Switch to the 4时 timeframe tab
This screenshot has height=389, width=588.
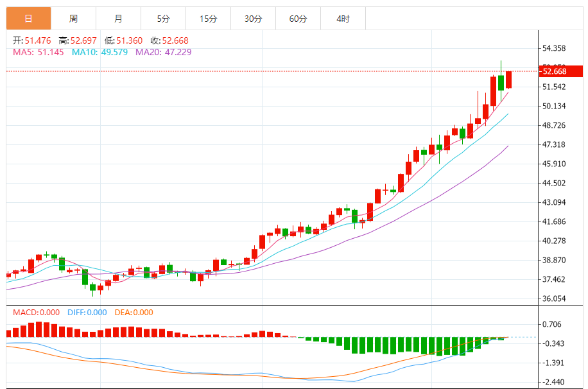[x=343, y=19]
